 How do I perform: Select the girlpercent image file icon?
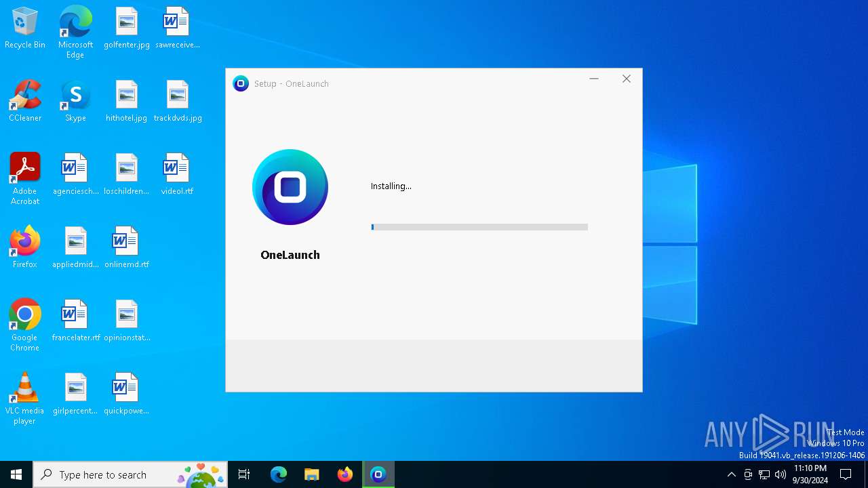(x=75, y=394)
